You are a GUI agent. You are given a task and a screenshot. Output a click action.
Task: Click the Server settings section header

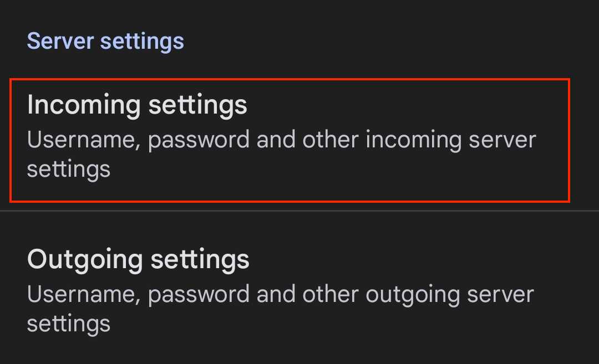pos(105,41)
